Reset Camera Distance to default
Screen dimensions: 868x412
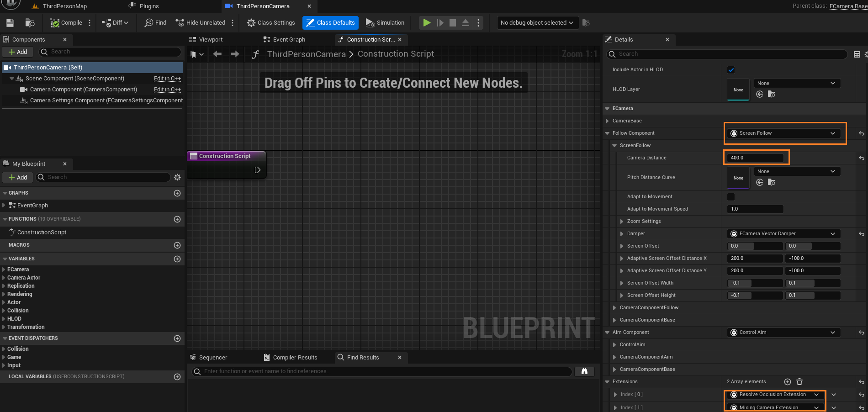click(861, 158)
